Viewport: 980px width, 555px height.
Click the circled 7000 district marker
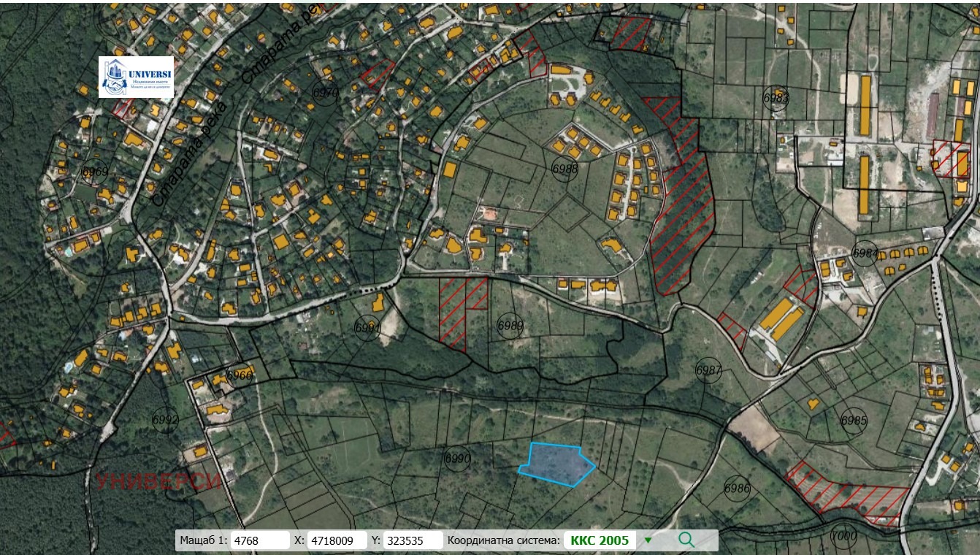coord(843,536)
